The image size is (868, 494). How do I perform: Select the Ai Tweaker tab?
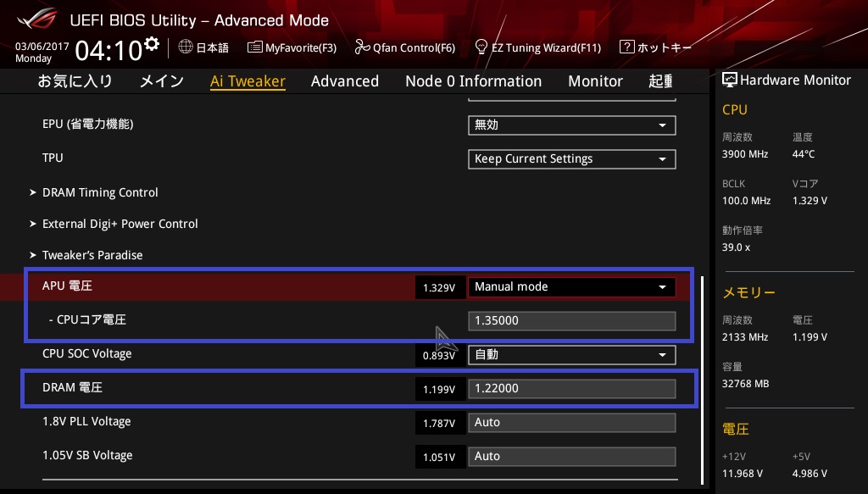[x=248, y=81]
